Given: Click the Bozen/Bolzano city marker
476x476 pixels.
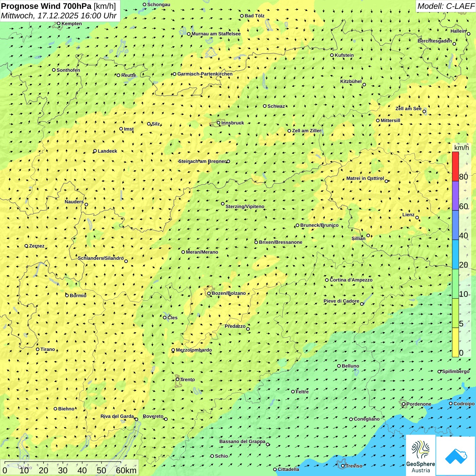Looking at the screenshot, I should [209, 293].
